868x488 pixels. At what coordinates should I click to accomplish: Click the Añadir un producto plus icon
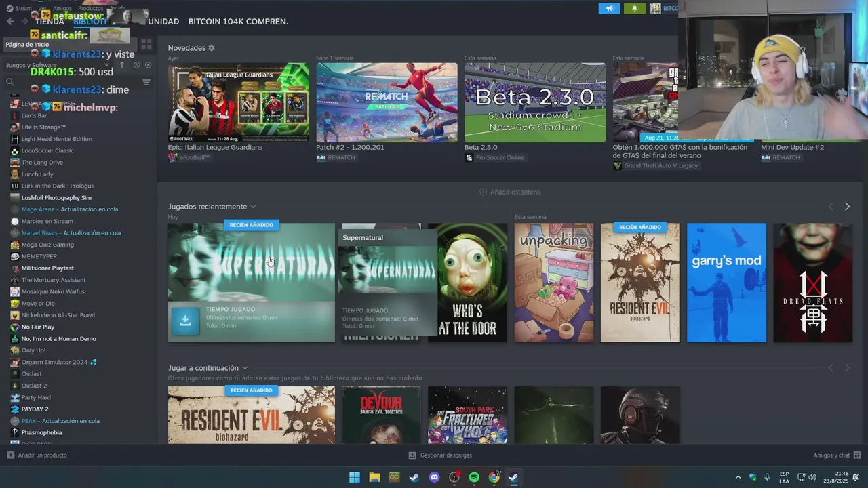click(x=10, y=455)
